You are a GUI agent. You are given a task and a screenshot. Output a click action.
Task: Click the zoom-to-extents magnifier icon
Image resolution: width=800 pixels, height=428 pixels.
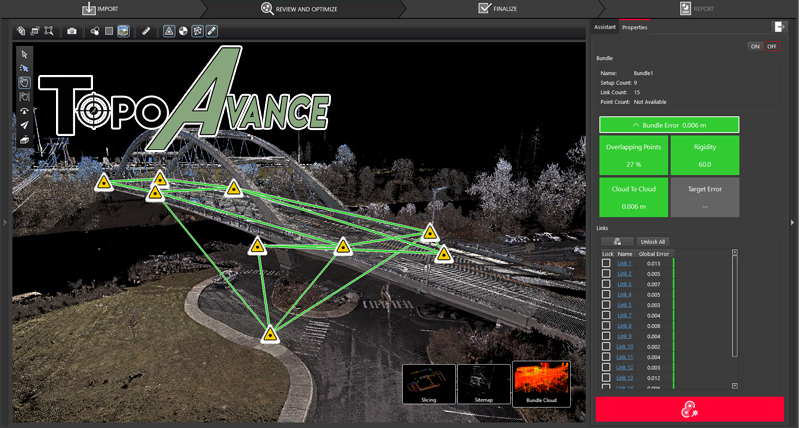[x=49, y=31]
